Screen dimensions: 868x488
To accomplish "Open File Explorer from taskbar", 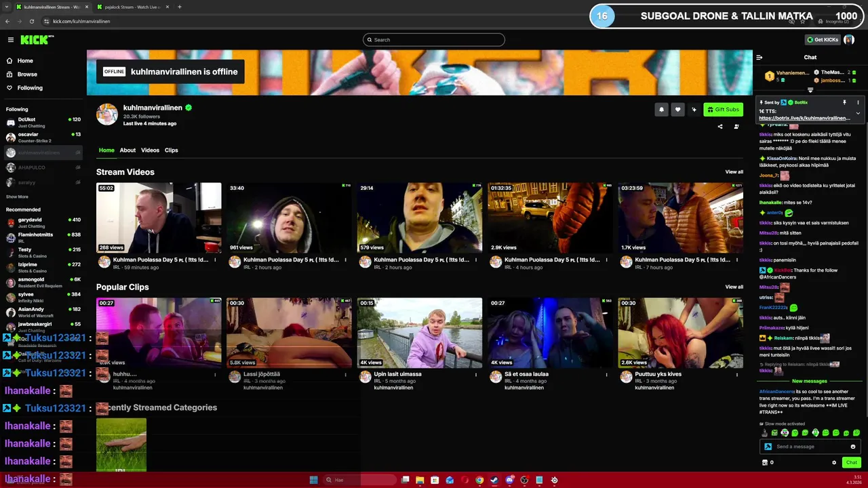I will (420, 480).
